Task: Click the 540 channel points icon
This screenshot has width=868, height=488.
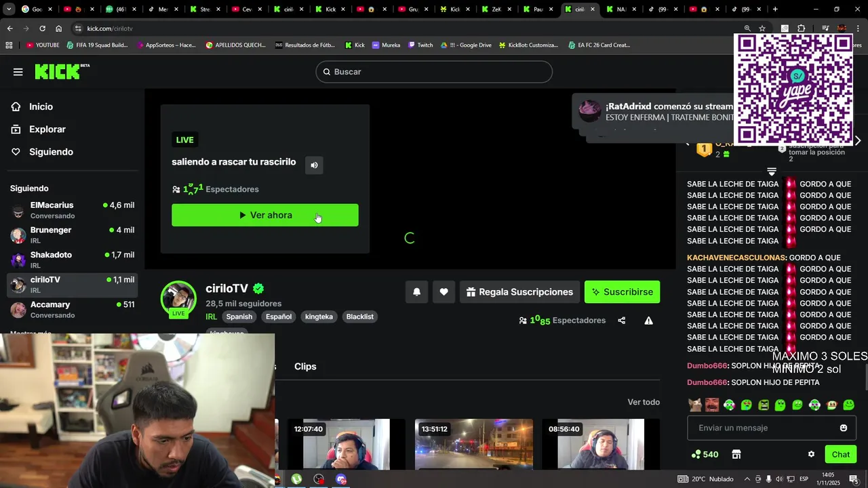Action: pos(705,454)
